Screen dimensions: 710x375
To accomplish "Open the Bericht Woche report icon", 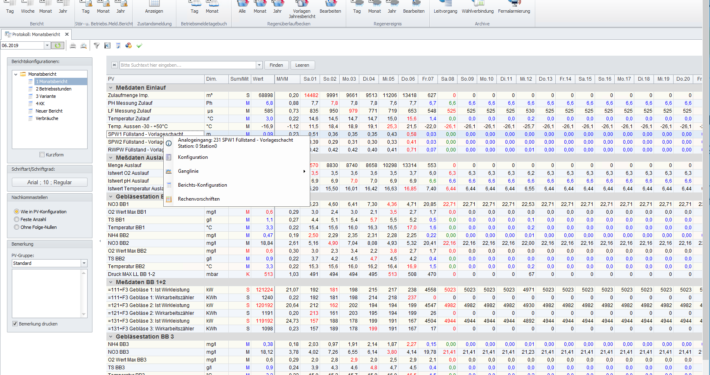I will [x=28, y=7].
